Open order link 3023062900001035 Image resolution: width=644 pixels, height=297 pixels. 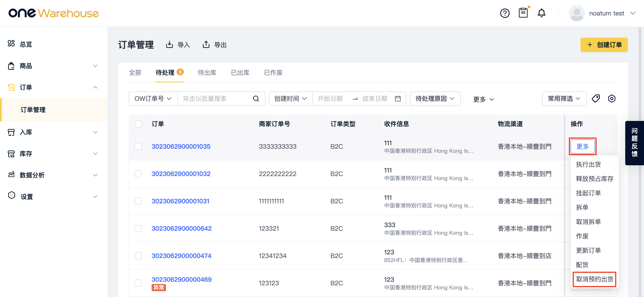tap(181, 146)
